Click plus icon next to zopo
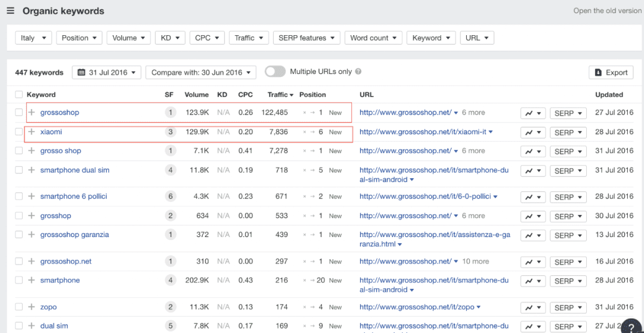Screen dimensions: 644x333 coord(32,307)
